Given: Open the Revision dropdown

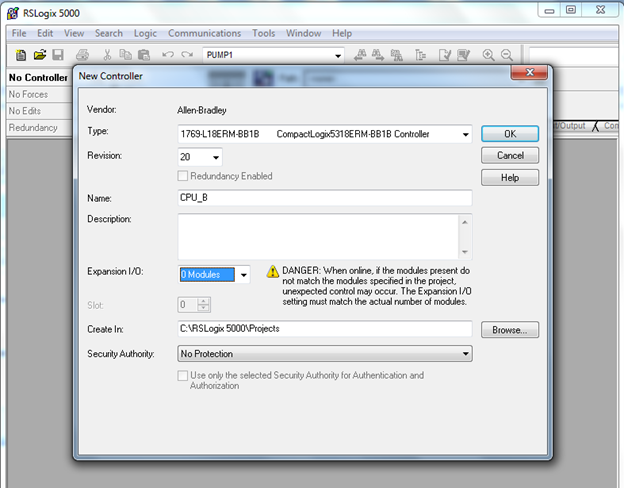Looking at the screenshot, I should 216,157.
